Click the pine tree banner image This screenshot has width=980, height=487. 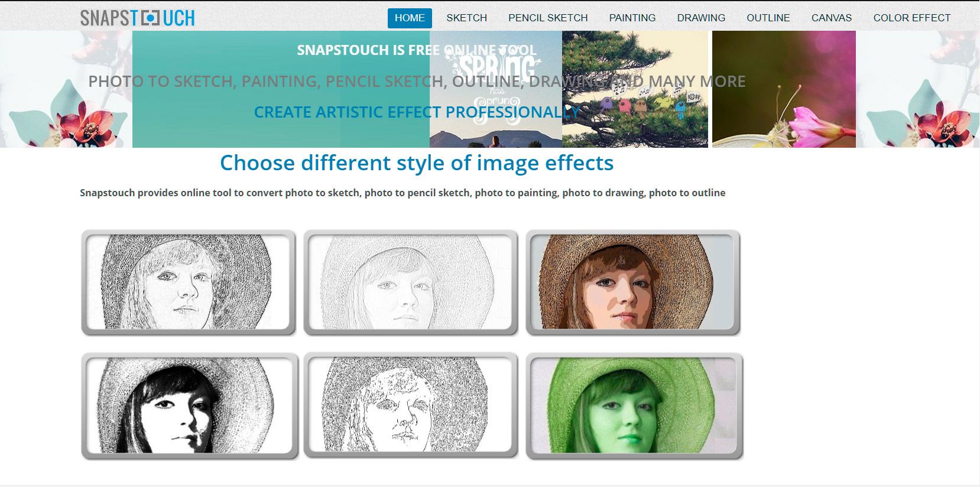pyautogui.click(x=635, y=89)
